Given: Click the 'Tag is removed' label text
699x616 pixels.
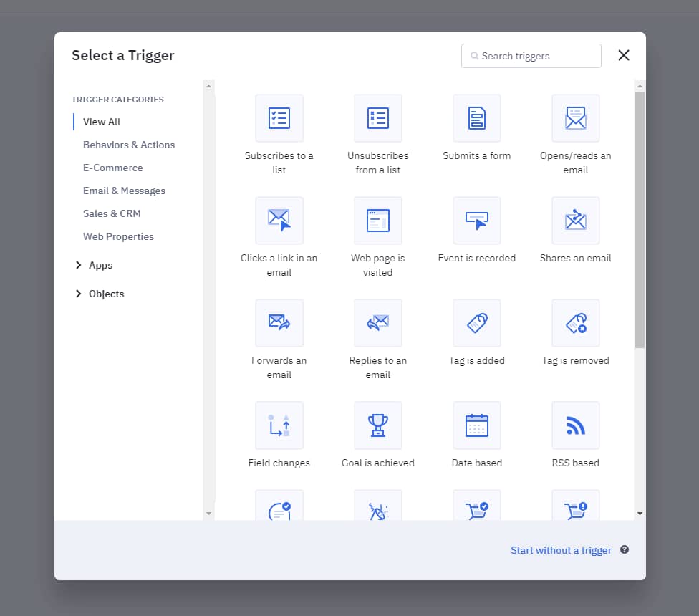Looking at the screenshot, I should click(576, 360).
